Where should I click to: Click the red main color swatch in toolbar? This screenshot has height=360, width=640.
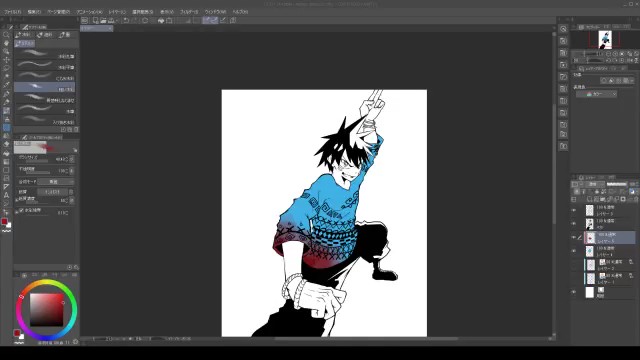point(4,221)
